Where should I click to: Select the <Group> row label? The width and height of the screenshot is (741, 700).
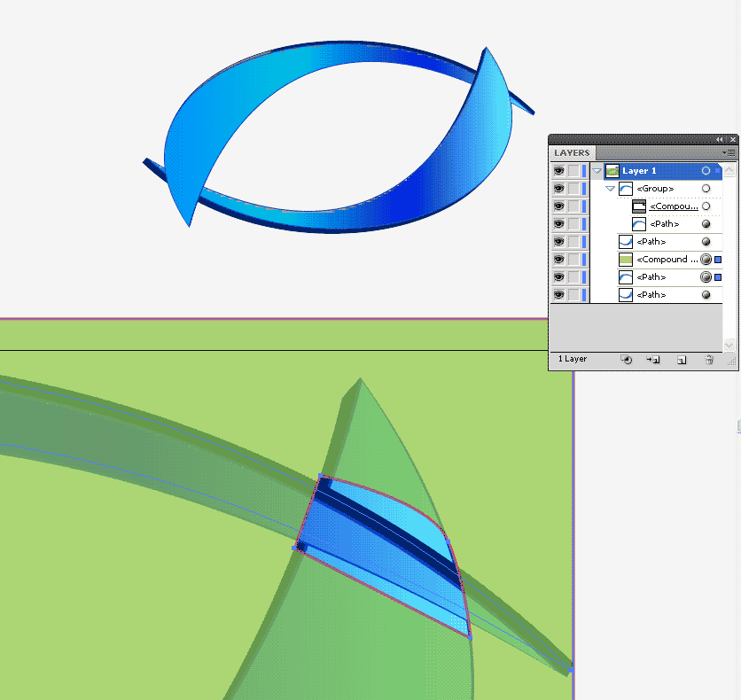tap(655, 189)
